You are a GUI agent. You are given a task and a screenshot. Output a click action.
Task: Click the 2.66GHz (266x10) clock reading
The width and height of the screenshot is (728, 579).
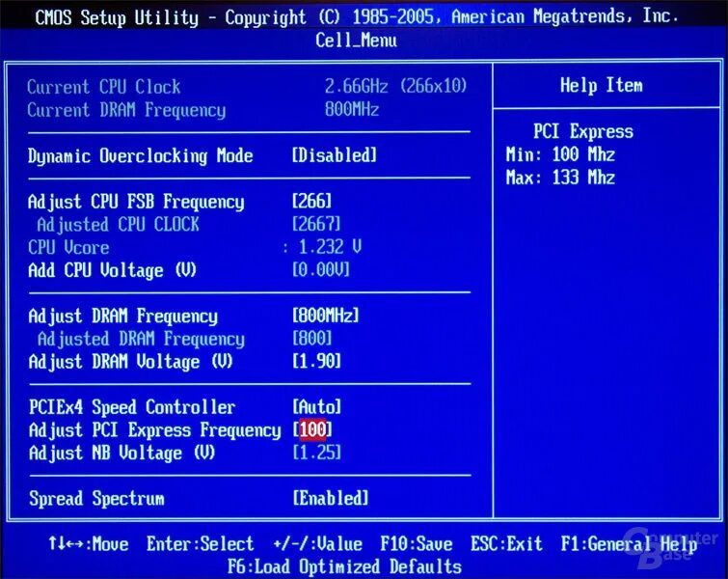click(395, 86)
